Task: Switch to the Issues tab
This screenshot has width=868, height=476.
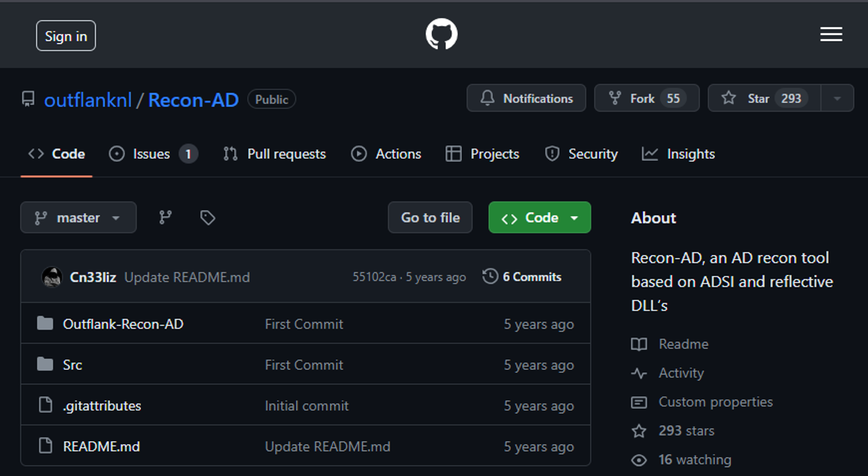Action: [152, 154]
